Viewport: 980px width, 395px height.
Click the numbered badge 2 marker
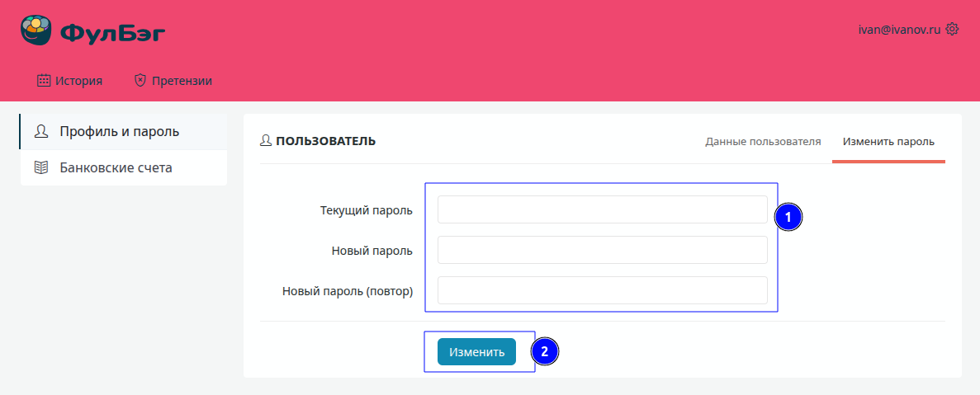point(544,351)
